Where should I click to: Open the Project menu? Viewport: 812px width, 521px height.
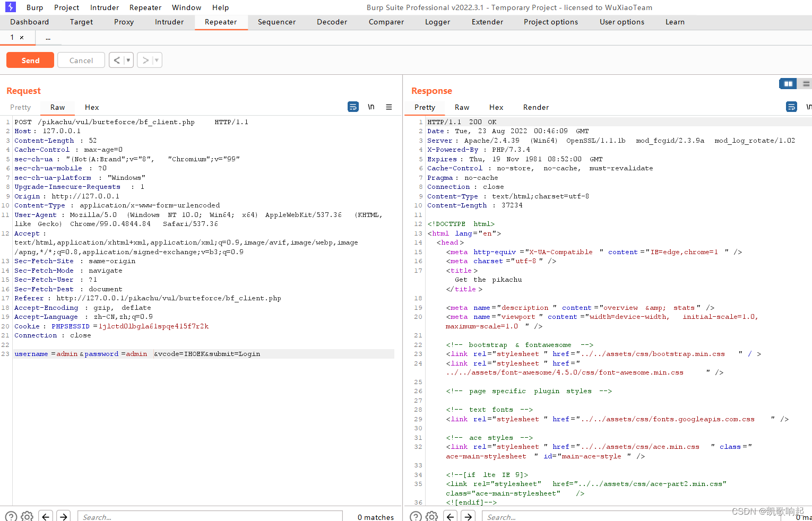click(66, 7)
